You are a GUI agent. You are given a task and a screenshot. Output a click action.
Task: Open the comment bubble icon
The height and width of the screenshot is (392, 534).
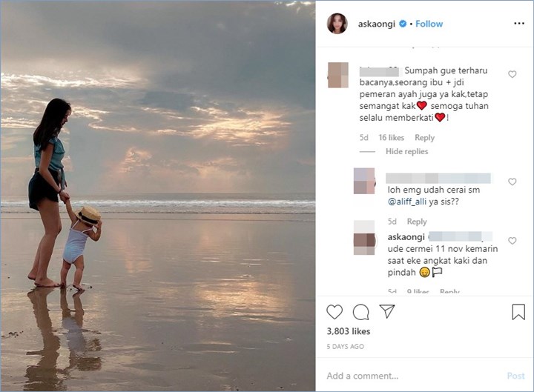tap(361, 312)
